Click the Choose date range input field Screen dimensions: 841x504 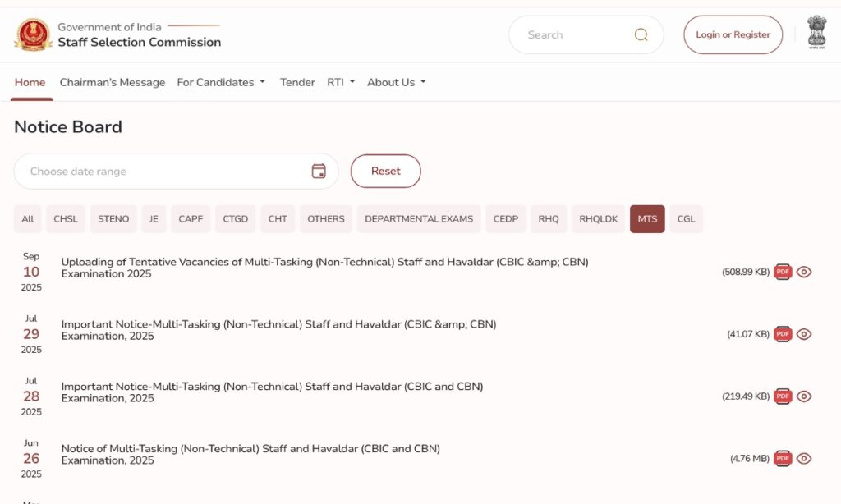pos(164,172)
